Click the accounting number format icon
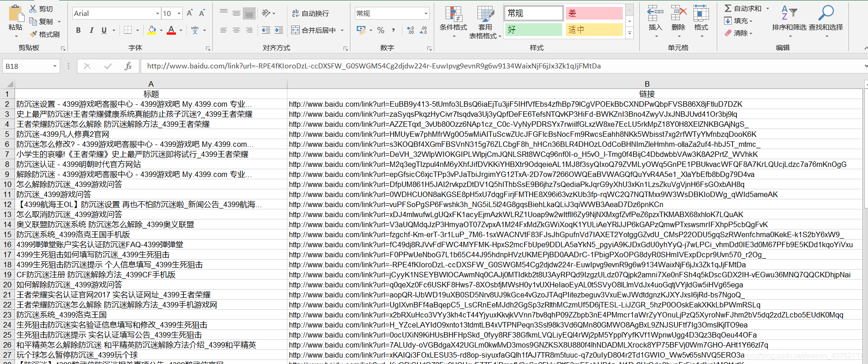Image resolution: width=868 pixels, height=364 pixels. point(361,30)
